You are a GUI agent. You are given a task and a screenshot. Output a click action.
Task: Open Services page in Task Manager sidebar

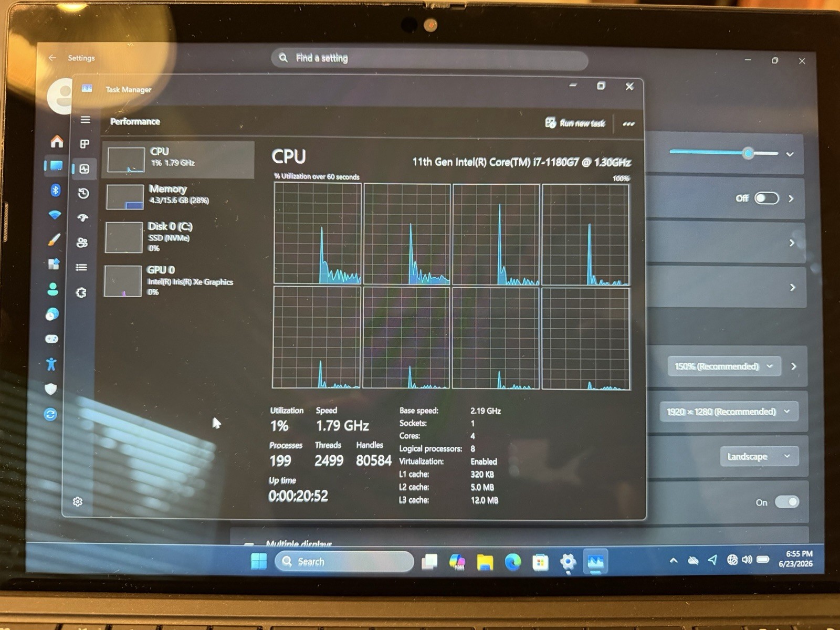tap(81, 292)
